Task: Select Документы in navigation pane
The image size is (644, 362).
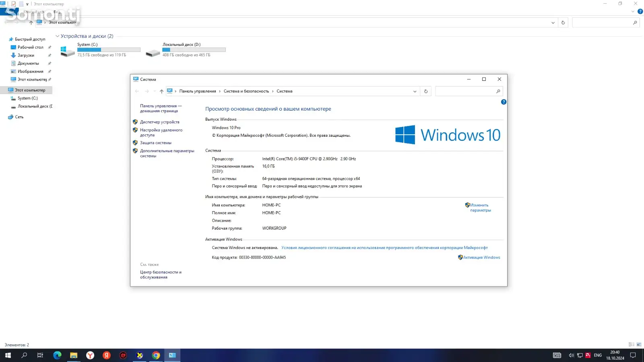Action: click(28, 64)
